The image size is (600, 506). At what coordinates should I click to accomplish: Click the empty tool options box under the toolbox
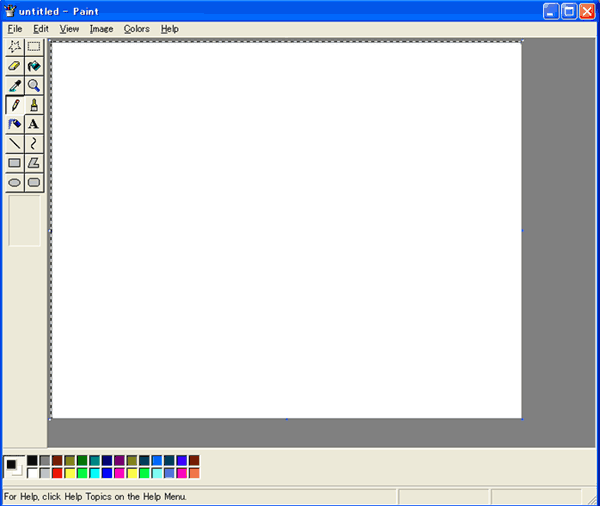coord(24,221)
